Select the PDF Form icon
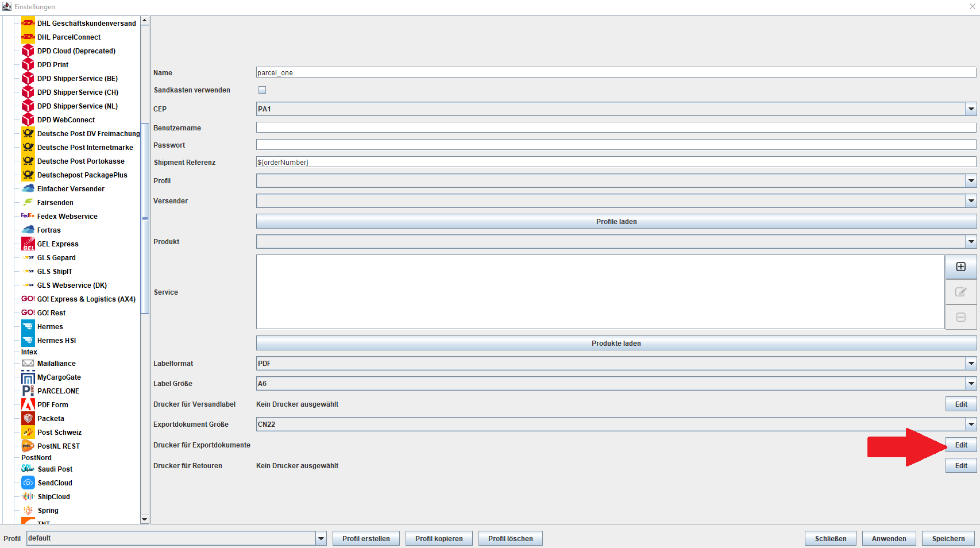Screen dimensions: 980x548 tap(28, 405)
